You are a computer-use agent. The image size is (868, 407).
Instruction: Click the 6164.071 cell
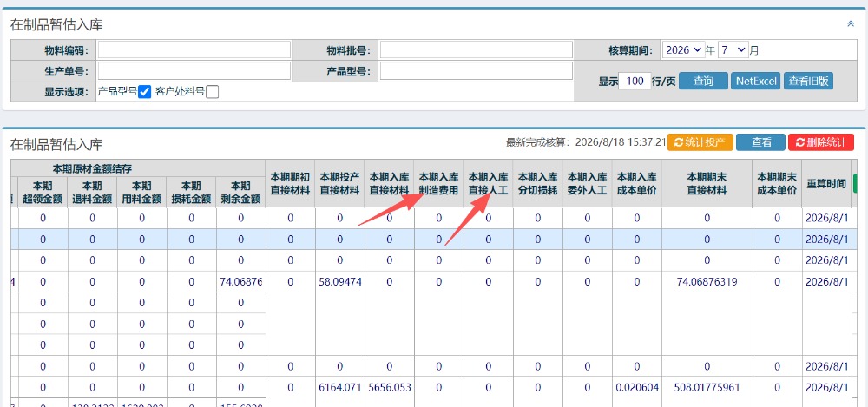pyautogui.click(x=340, y=387)
